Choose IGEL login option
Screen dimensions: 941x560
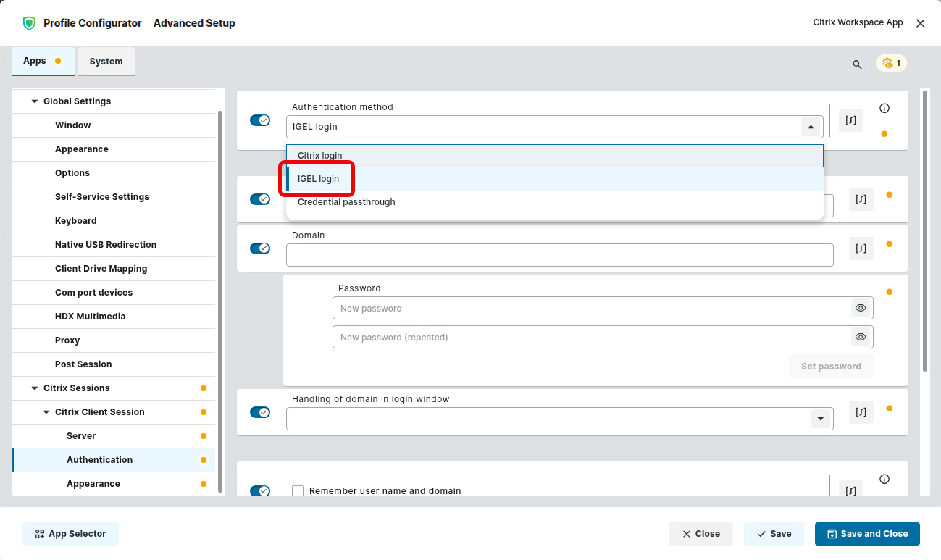coord(555,179)
